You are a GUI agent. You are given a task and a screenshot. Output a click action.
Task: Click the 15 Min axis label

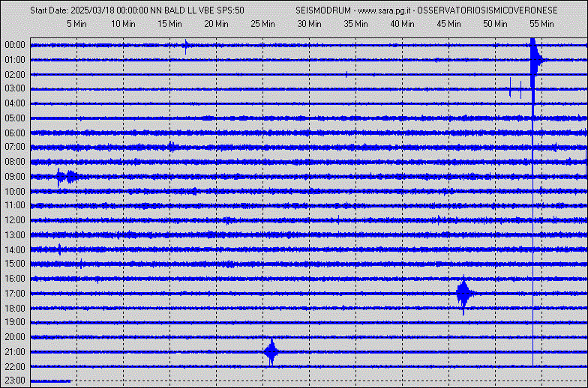[x=169, y=24]
